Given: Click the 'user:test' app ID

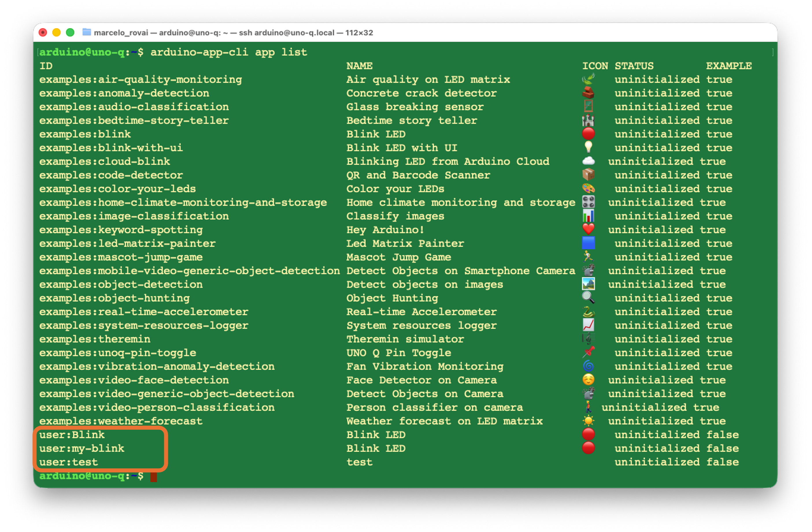Looking at the screenshot, I should click(x=69, y=462).
